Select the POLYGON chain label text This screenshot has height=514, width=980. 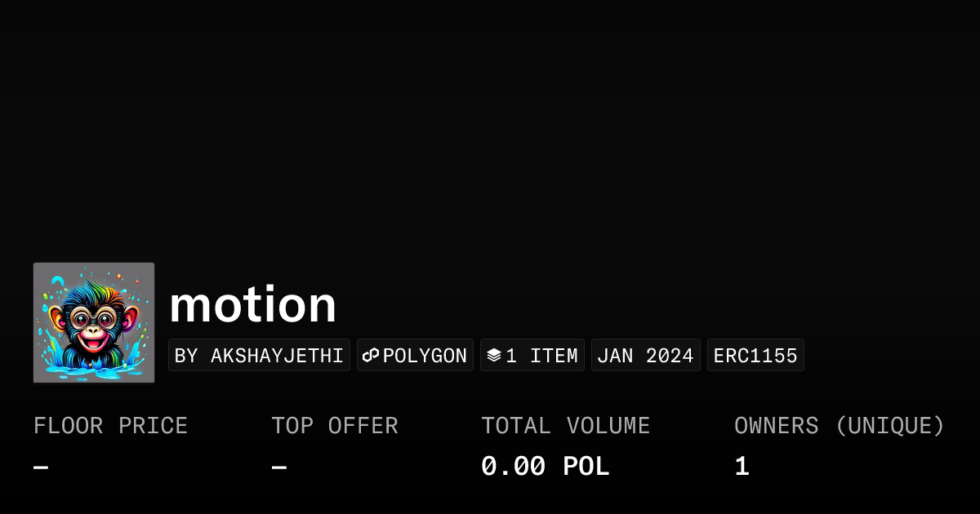coord(425,356)
